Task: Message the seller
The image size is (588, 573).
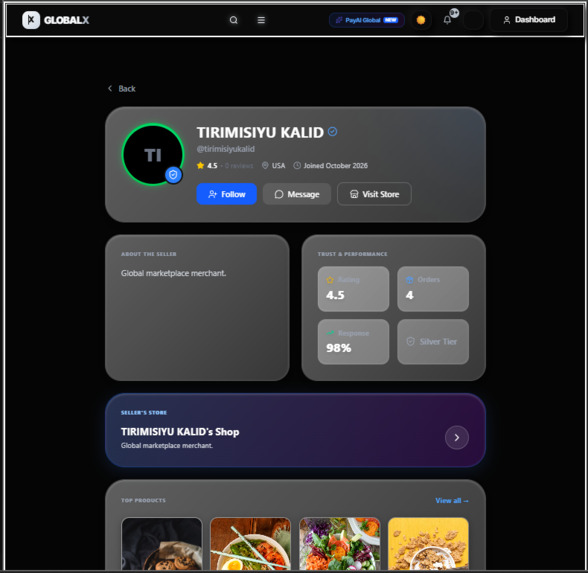Action: click(297, 194)
